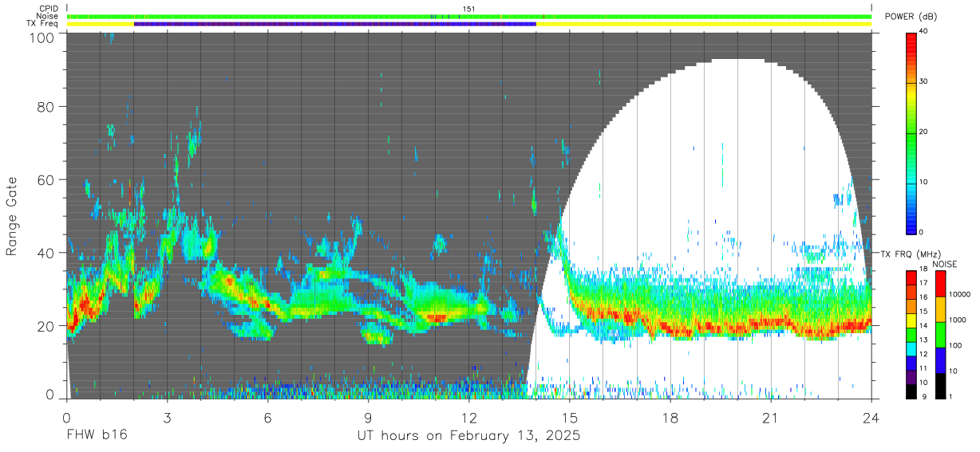Viewport: 980px width, 452px height.
Task: Click the power scale label '40'
Action: pyautogui.click(x=925, y=32)
